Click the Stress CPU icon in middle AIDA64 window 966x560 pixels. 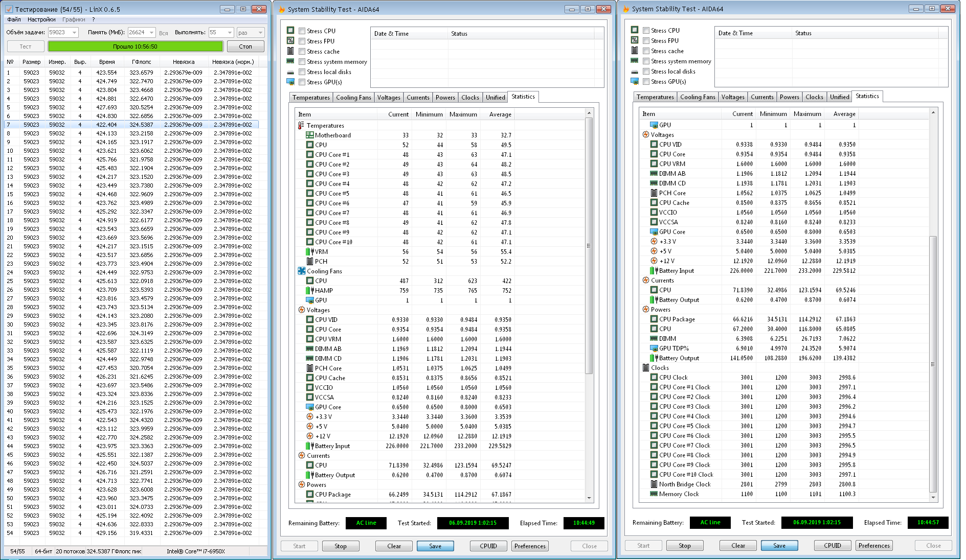tap(290, 31)
